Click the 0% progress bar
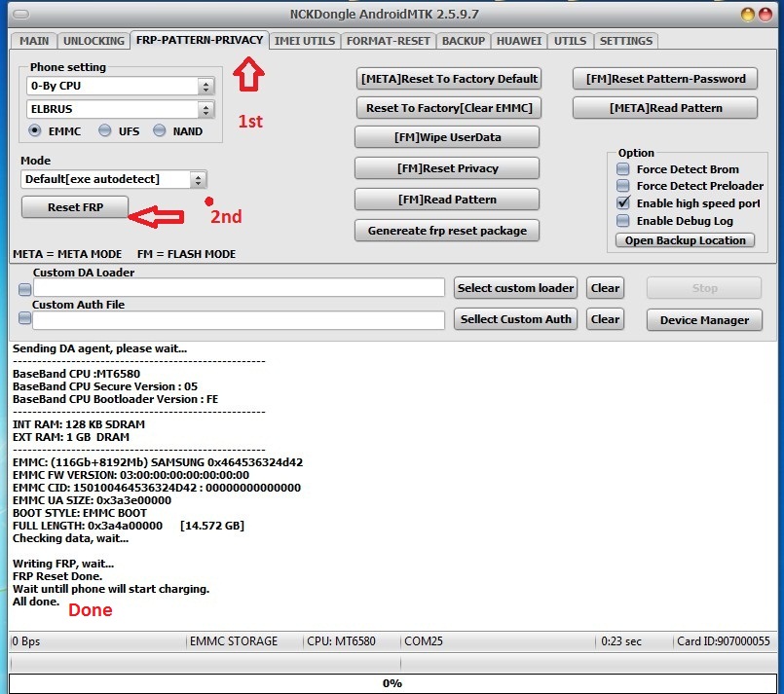This screenshot has height=694, width=784. [392, 683]
